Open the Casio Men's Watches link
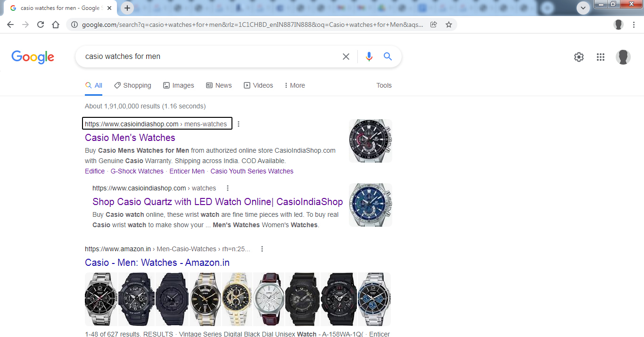Image resolution: width=644 pixels, height=337 pixels. [x=130, y=138]
